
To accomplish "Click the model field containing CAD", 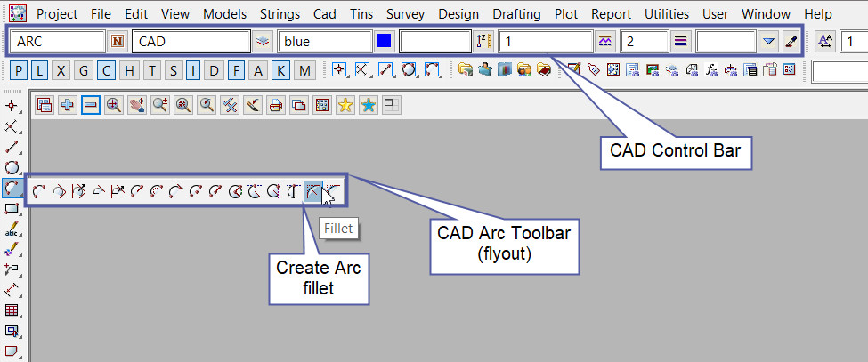I will click(x=191, y=42).
